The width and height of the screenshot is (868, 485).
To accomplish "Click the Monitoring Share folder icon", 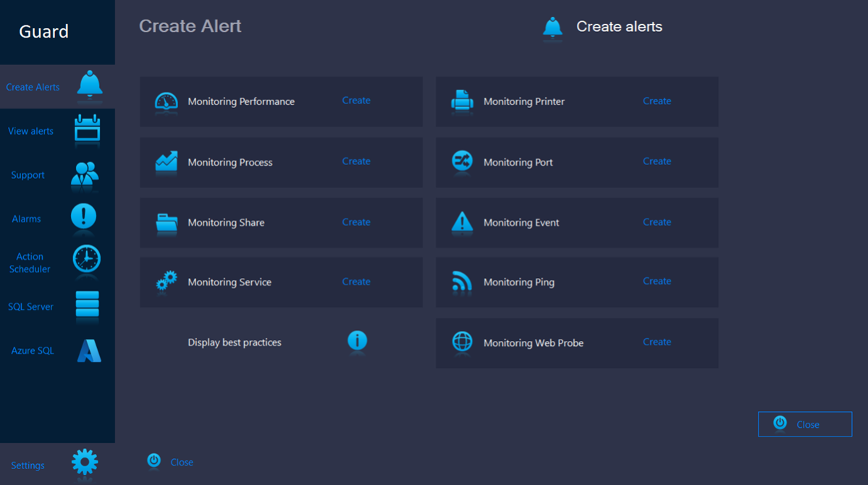I will click(x=167, y=222).
